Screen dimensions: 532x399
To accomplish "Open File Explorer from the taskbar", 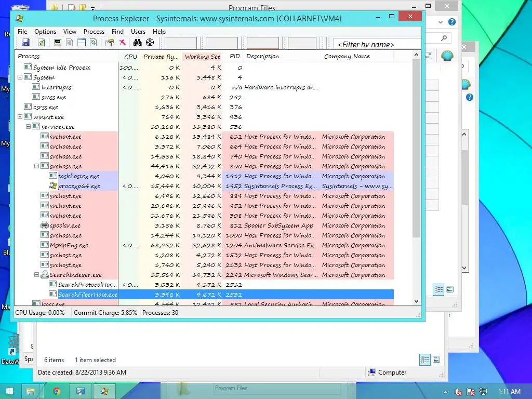I will [31, 391].
